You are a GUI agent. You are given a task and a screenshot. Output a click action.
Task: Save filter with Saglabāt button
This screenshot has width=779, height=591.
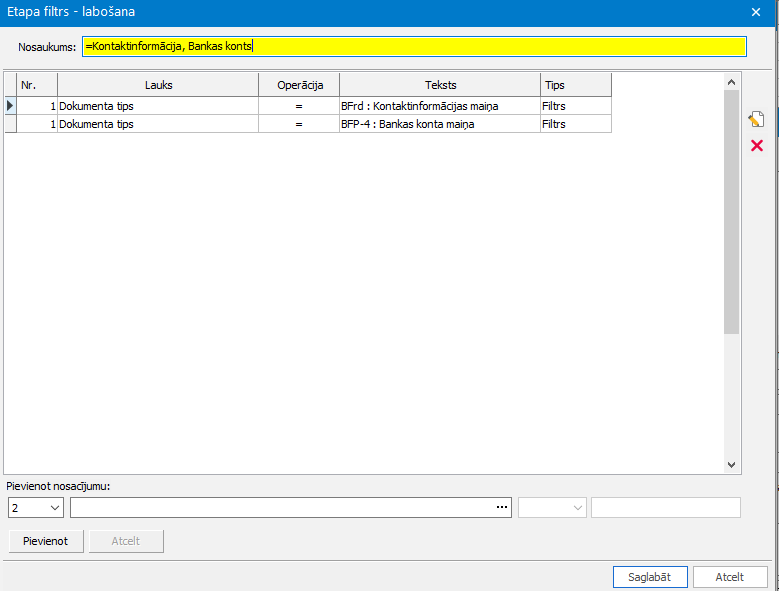(650, 577)
